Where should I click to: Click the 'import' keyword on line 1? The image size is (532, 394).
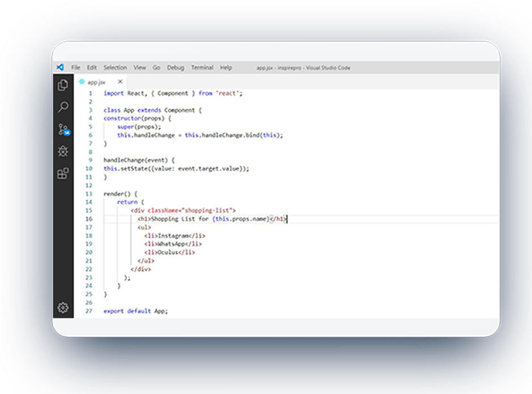tap(114, 93)
